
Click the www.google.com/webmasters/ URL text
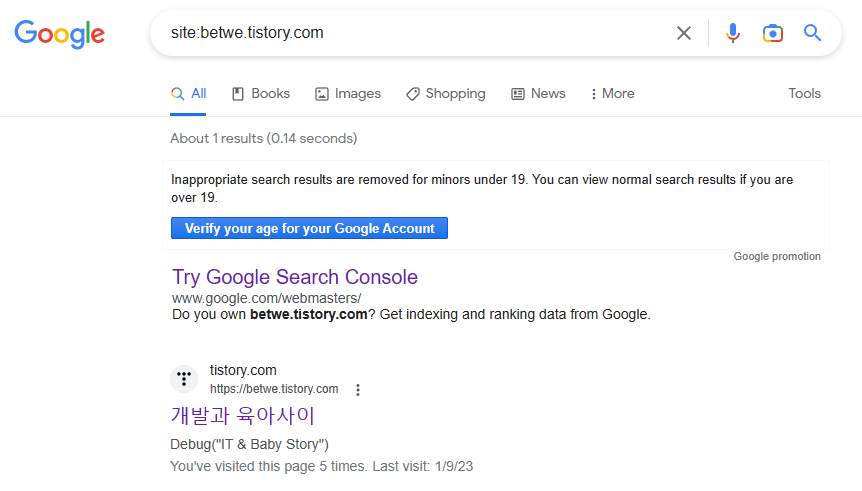[266, 298]
